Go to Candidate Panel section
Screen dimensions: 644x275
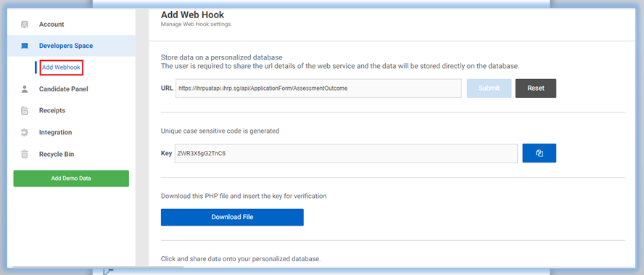64,89
